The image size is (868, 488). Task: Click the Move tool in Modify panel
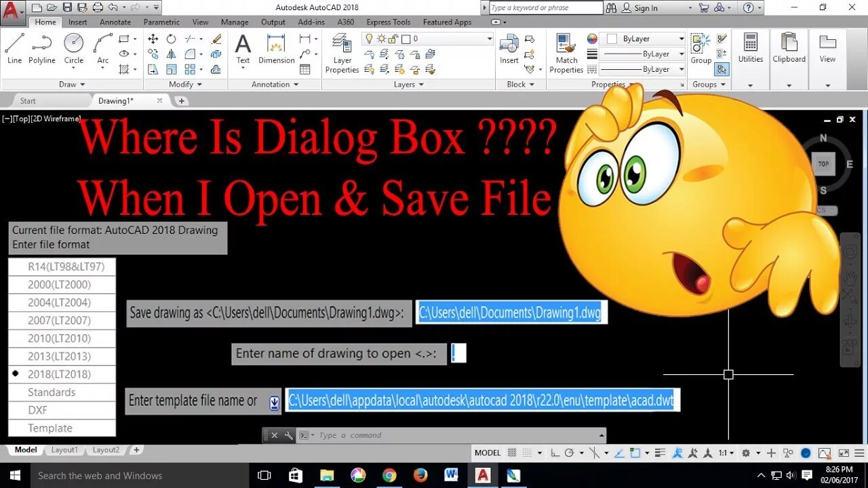[x=153, y=39]
